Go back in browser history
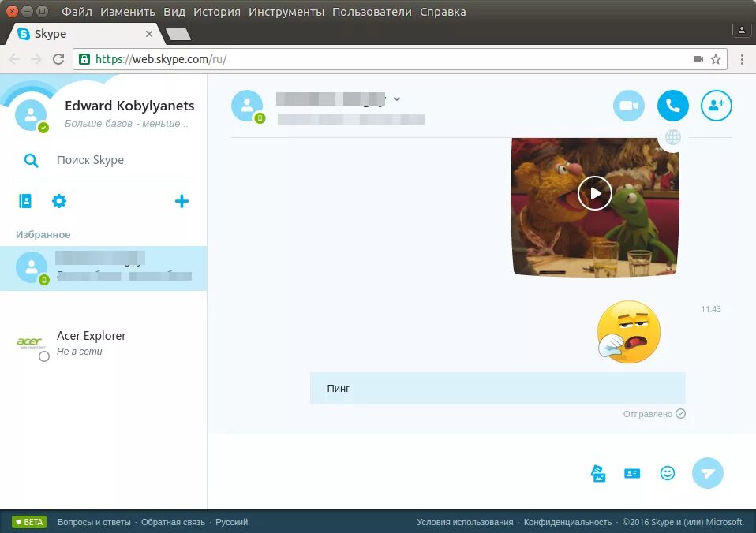This screenshot has height=533, width=756. pyautogui.click(x=14, y=59)
